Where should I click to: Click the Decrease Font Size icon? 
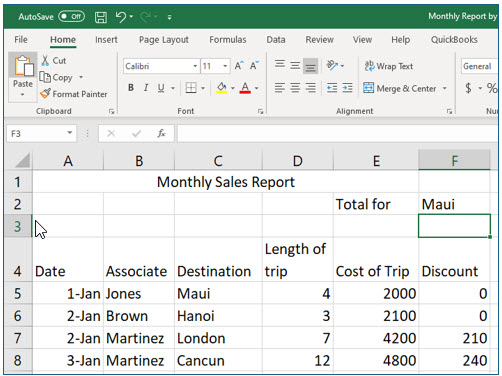click(x=254, y=66)
